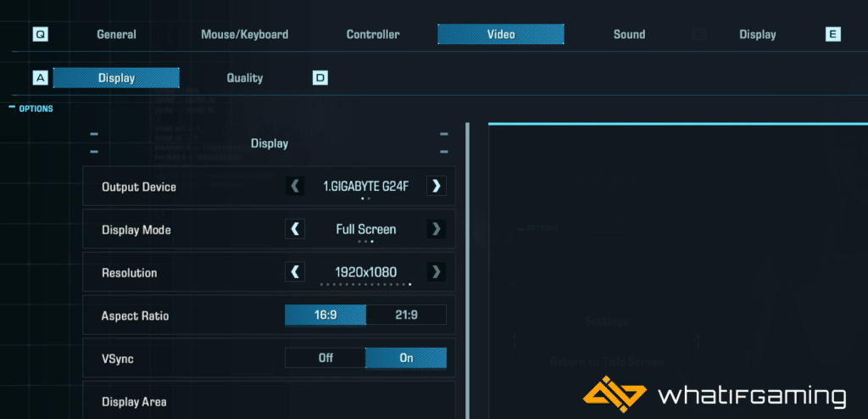The height and width of the screenshot is (419, 868).
Task: Select the 16:9 aspect ratio
Action: coord(325,315)
